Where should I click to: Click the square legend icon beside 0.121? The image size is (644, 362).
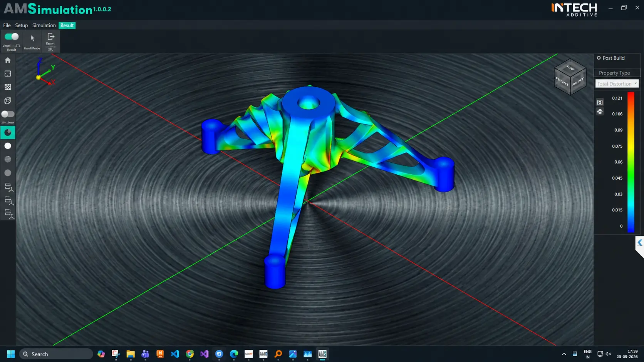click(600, 102)
